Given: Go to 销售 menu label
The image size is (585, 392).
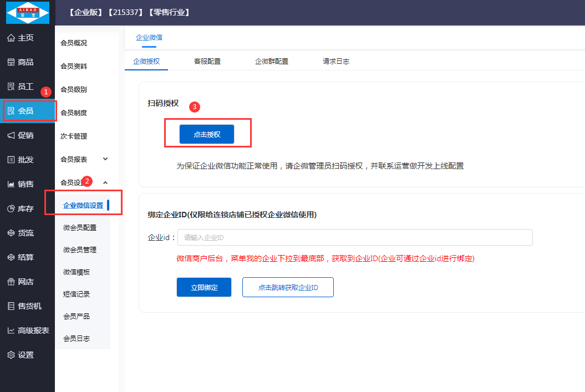Looking at the screenshot, I should coord(26,184).
